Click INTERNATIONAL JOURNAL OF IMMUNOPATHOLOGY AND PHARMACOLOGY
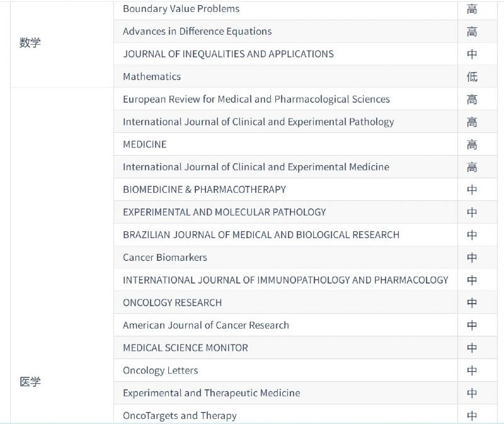 click(x=285, y=280)
